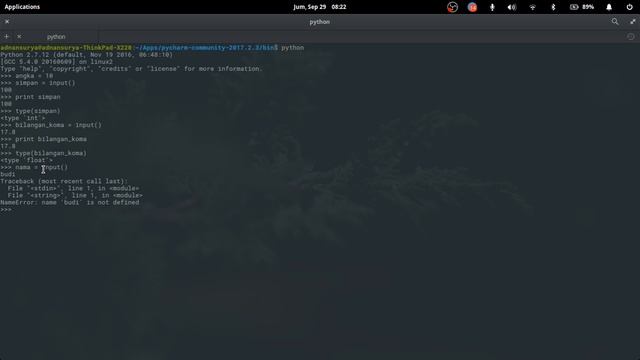Click the text 'NameError: name 'budi' is not defined'
640x360 pixels.
click(x=70, y=202)
